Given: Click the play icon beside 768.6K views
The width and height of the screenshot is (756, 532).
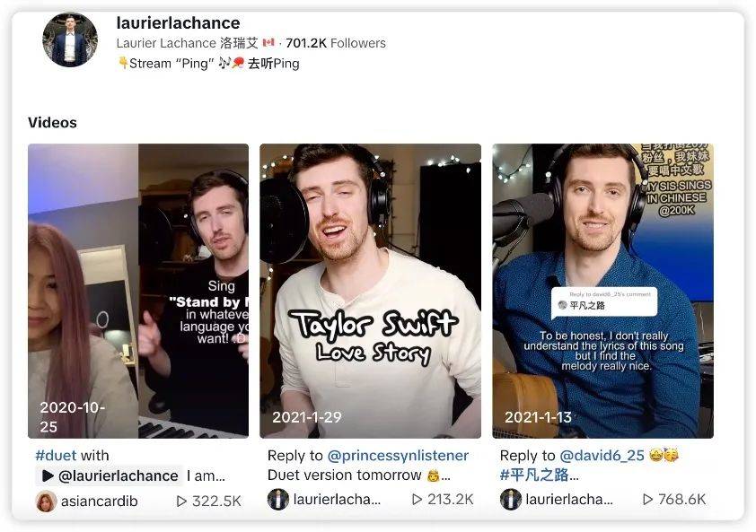Looking at the screenshot, I should (x=648, y=499).
